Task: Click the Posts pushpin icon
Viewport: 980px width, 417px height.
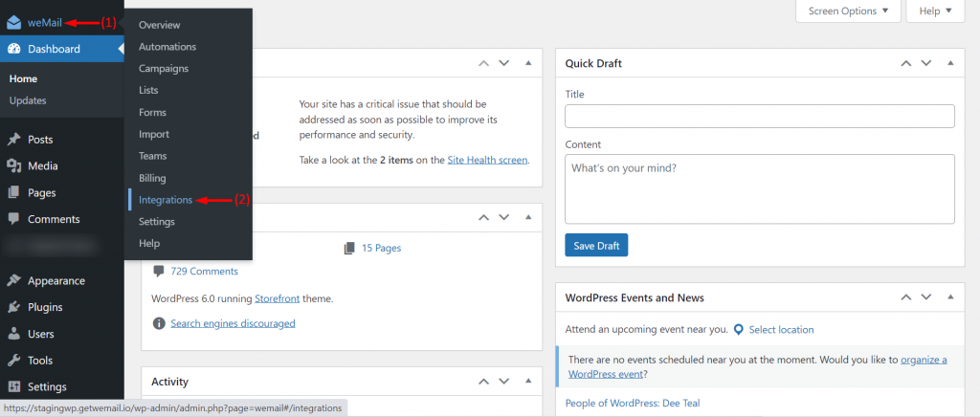Action: coord(13,140)
